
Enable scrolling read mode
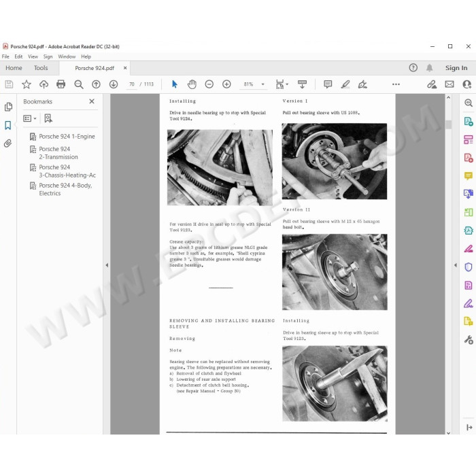pyautogui.click(x=302, y=84)
